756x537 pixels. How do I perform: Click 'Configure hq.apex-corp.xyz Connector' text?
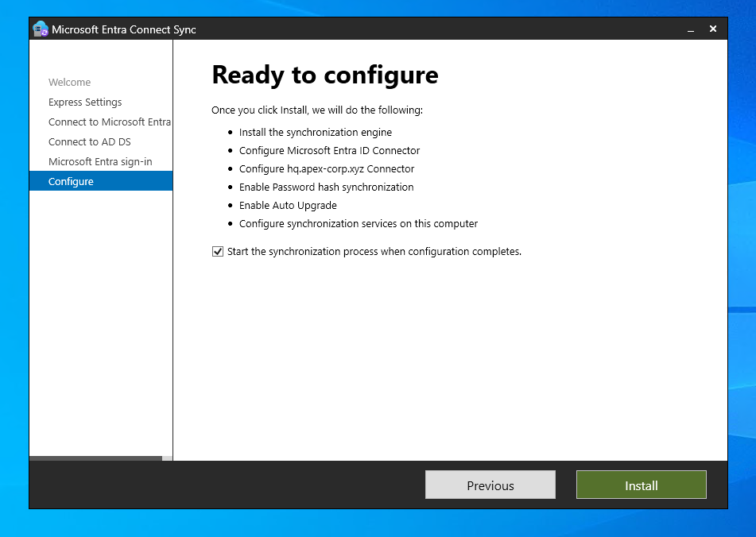coord(327,169)
